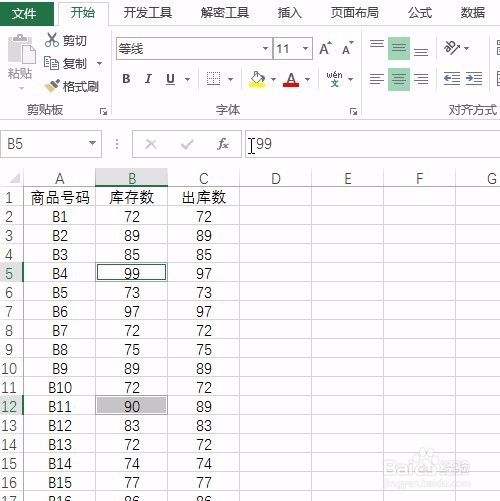Switch to the 解密工具 tab
The width and height of the screenshot is (500, 501).
[225, 13]
